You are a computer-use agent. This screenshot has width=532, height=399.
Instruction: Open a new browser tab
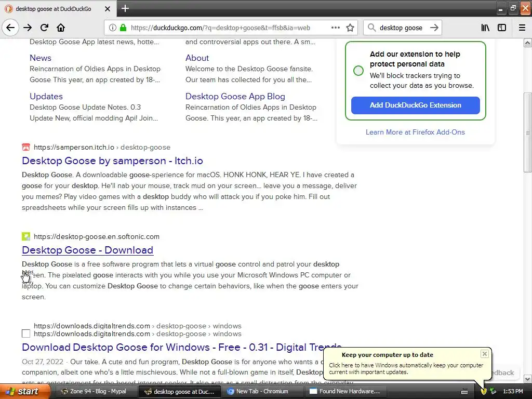(125, 8)
